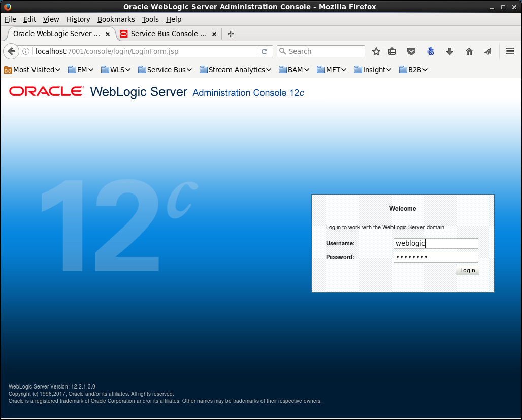Image resolution: width=522 pixels, height=420 pixels.
Task: Click into the Username field
Action: tap(436, 244)
